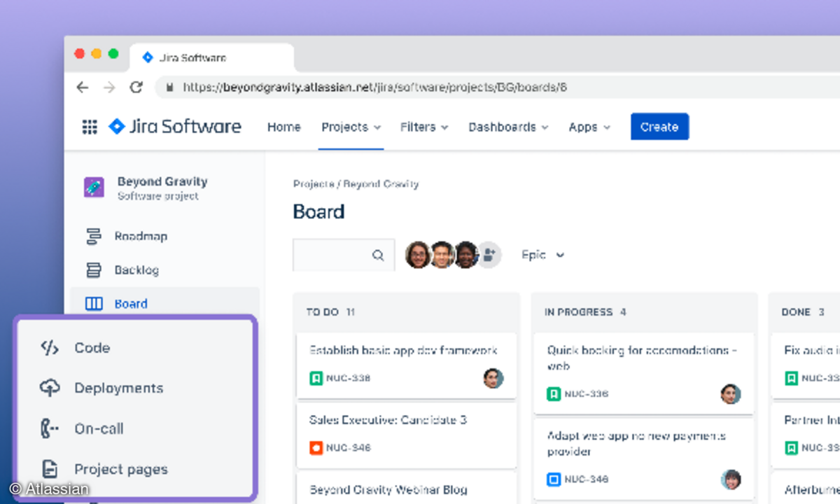The image size is (840, 504).
Task: Open the Dashboards dropdown menu
Action: 508,127
